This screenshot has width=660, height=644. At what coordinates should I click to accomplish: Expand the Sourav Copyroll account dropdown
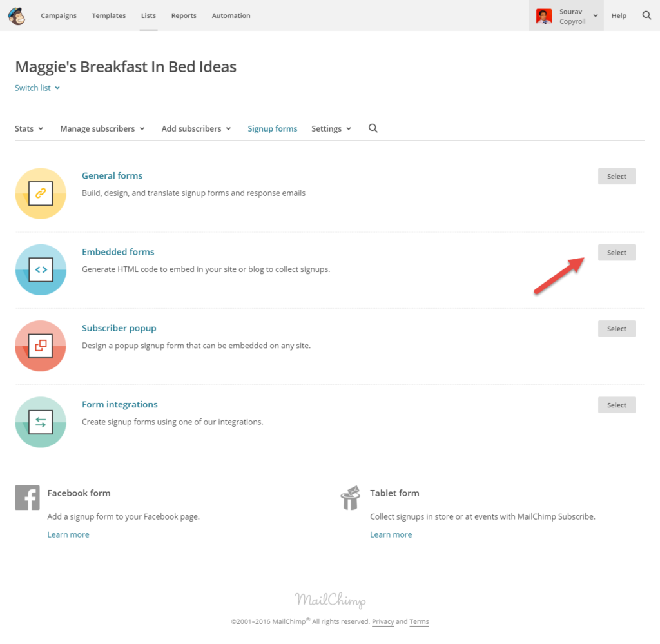566,15
